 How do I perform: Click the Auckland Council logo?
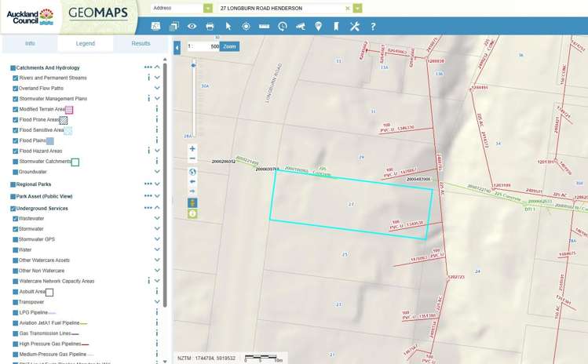pos(30,17)
